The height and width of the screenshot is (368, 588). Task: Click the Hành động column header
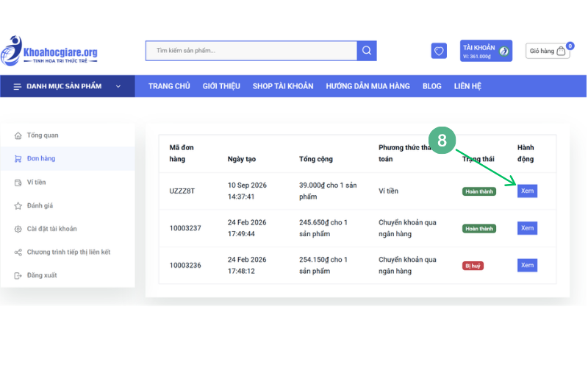526,153
